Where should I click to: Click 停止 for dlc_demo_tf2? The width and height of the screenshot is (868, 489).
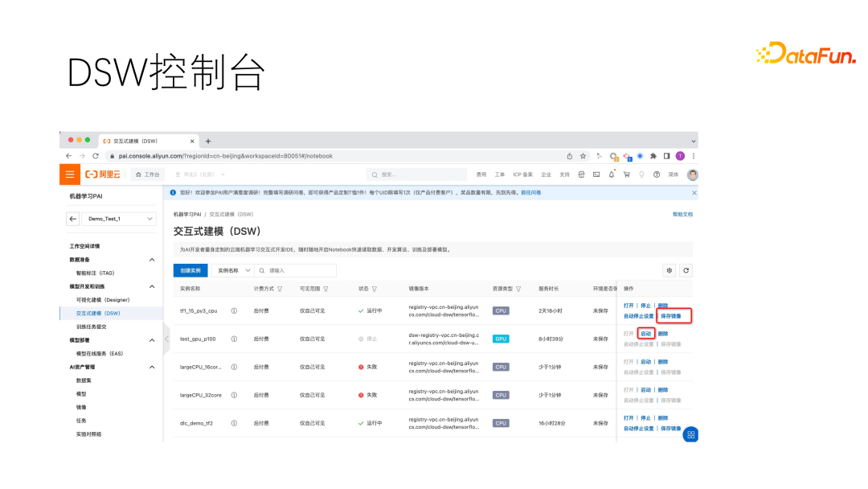(645, 418)
